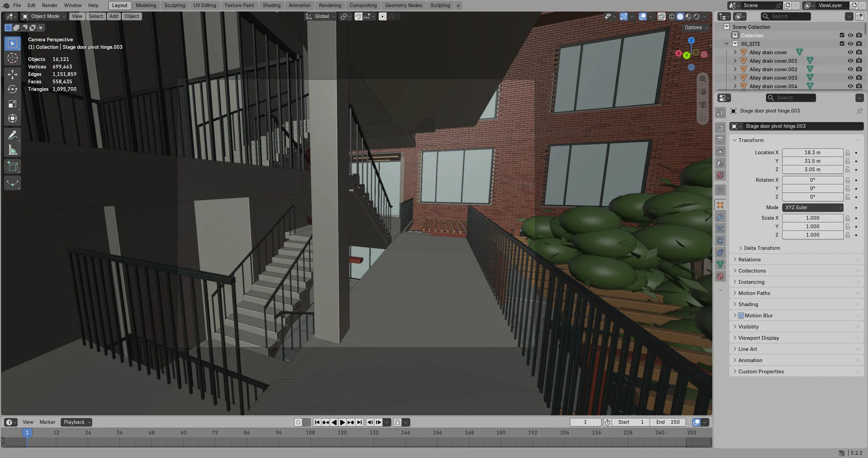This screenshot has width=868, height=458.
Task: Open the XYZ Euler rotation mode dropdown
Action: click(813, 208)
